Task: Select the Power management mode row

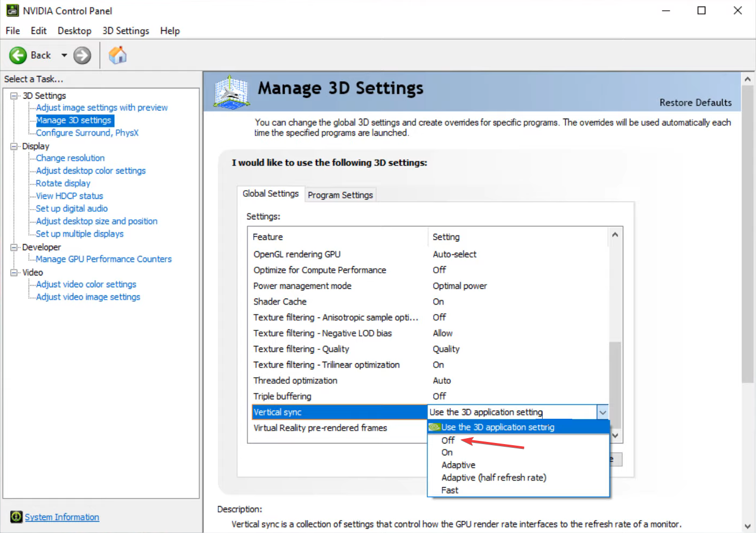Action: click(x=302, y=286)
